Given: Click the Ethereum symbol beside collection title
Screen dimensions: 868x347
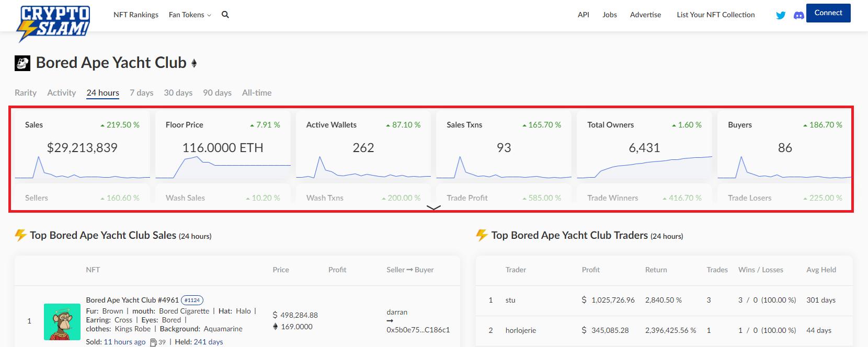Looking at the screenshot, I should [194, 63].
